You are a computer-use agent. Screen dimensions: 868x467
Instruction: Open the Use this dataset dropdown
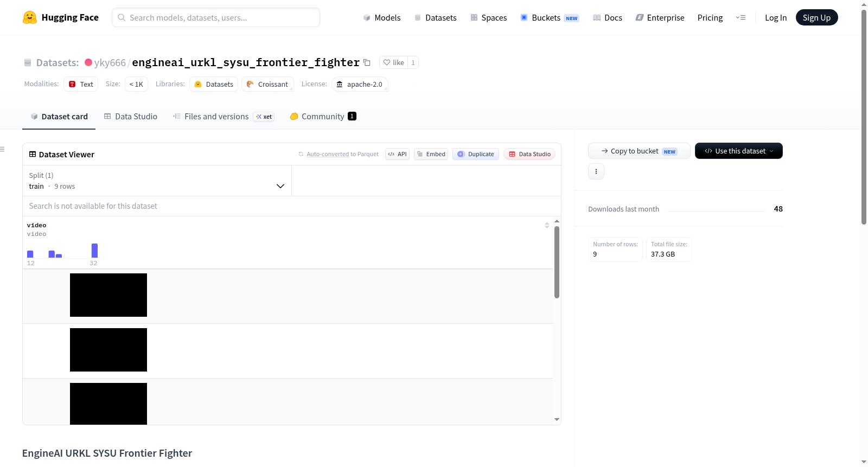point(739,151)
